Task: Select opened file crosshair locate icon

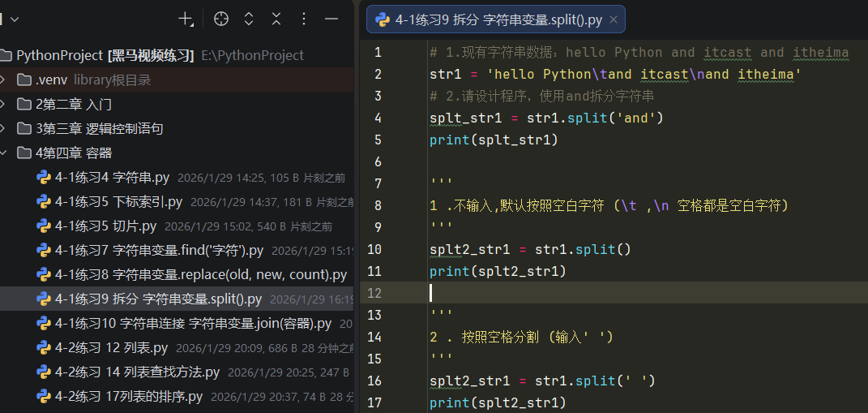Action: tap(221, 19)
